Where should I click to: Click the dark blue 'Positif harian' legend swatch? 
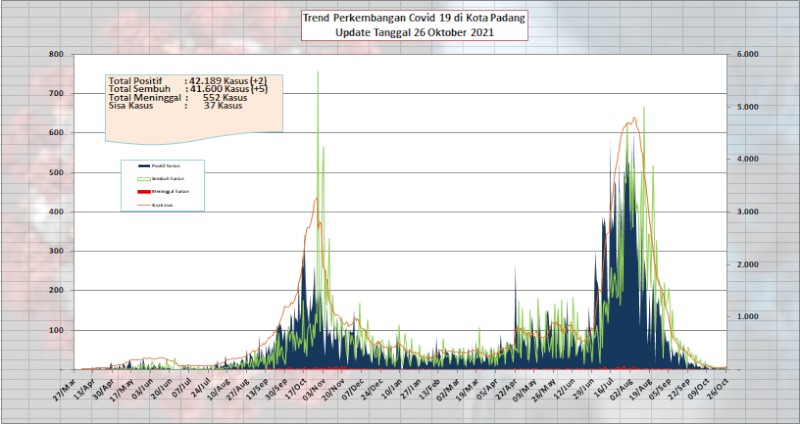point(144,166)
